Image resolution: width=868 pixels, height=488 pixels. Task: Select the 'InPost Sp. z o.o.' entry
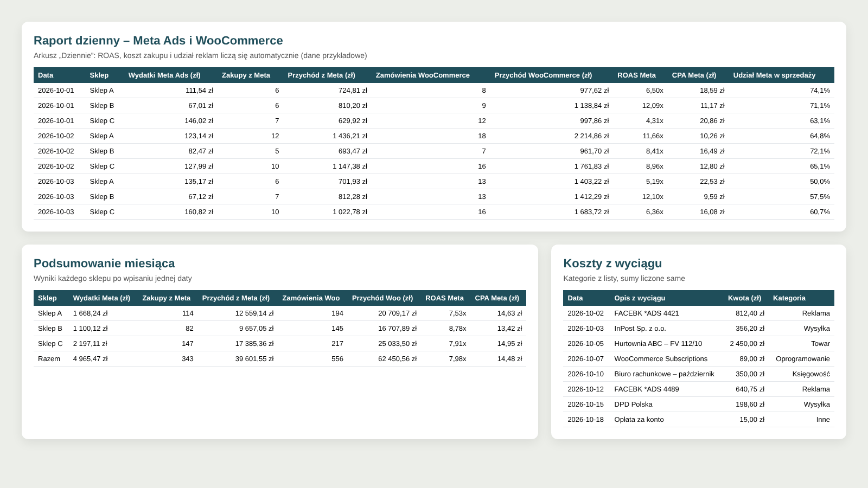coord(640,329)
